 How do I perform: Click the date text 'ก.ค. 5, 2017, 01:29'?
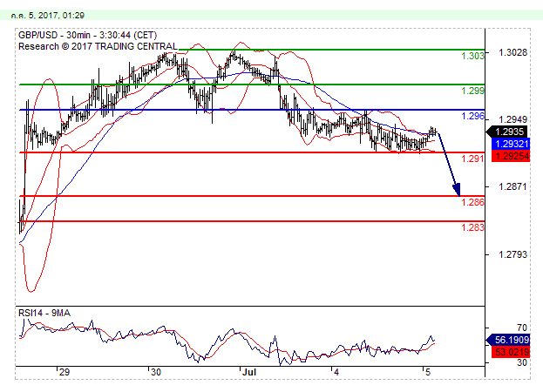point(48,15)
